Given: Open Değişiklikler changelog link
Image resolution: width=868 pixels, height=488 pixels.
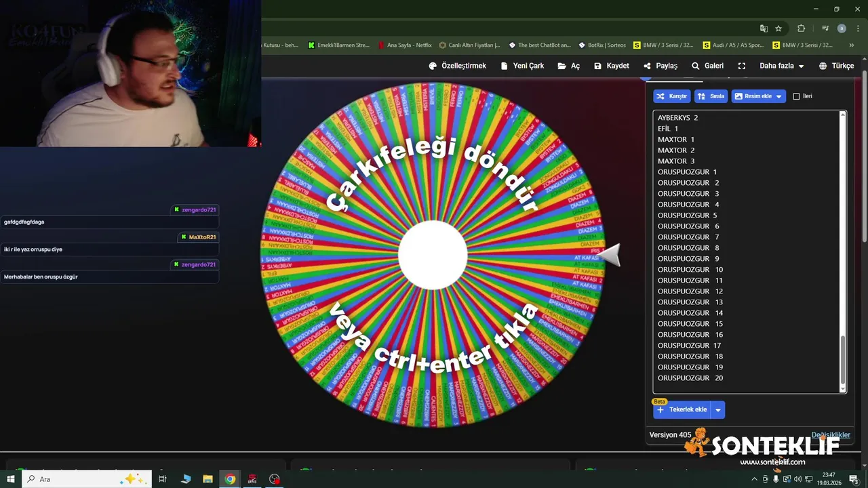Looking at the screenshot, I should point(831,434).
